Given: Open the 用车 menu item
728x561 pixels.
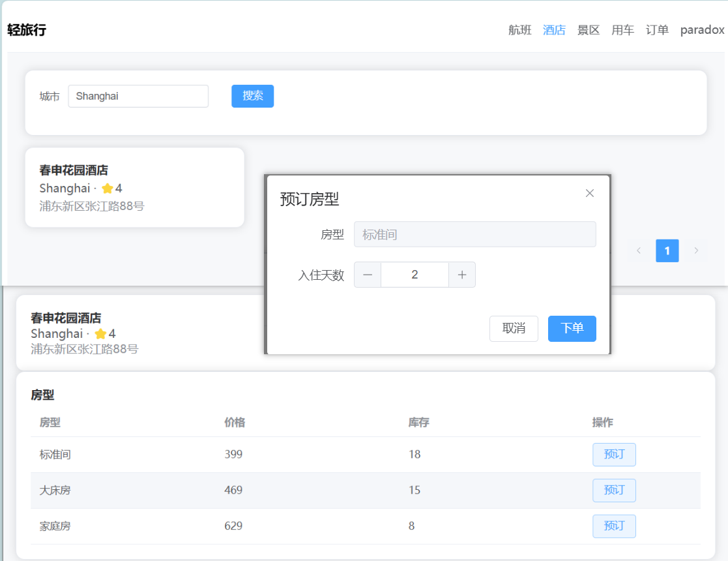Looking at the screenshot, I should point(622,30).
